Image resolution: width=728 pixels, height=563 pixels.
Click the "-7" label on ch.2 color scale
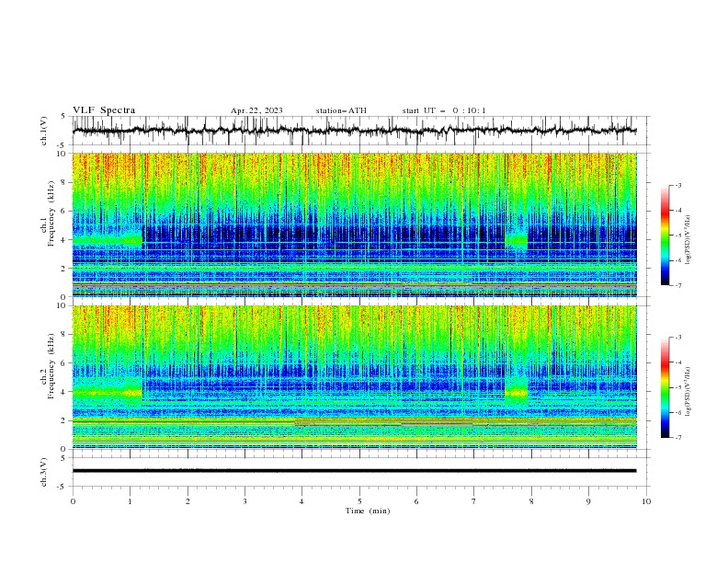(677, 437)
